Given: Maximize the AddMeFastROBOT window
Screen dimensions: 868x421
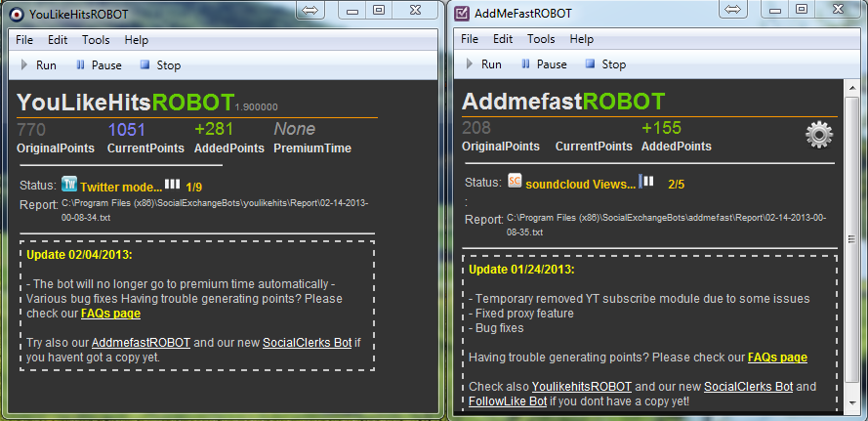Looking at the screenshot, I should click(801, 10).
